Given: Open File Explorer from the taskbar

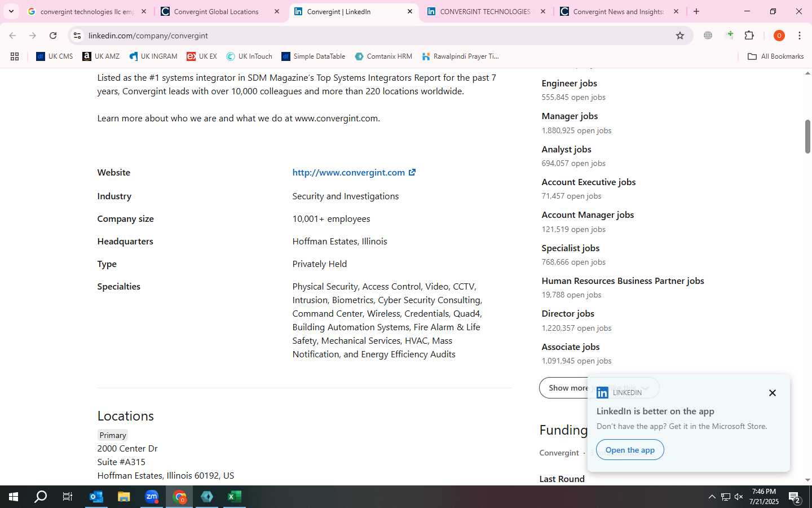Looking at the screenshot, I should 124,497.
